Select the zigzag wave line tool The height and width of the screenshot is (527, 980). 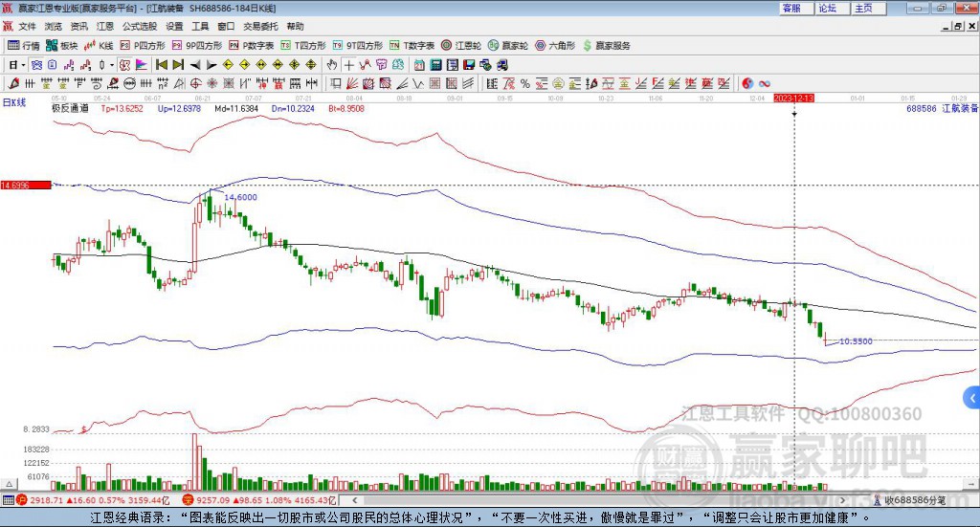coord(417,83)
